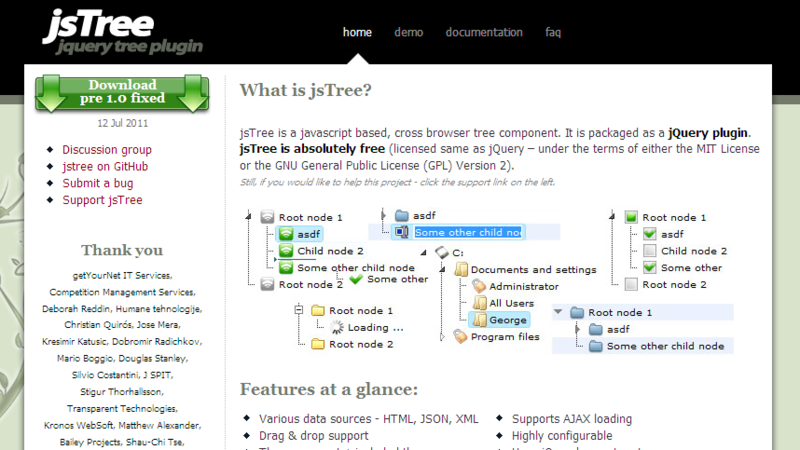Image resolution: width=800 pixels, height=450 pixels.
Task: Collapse the C: drive node
Action: (423, 252)
